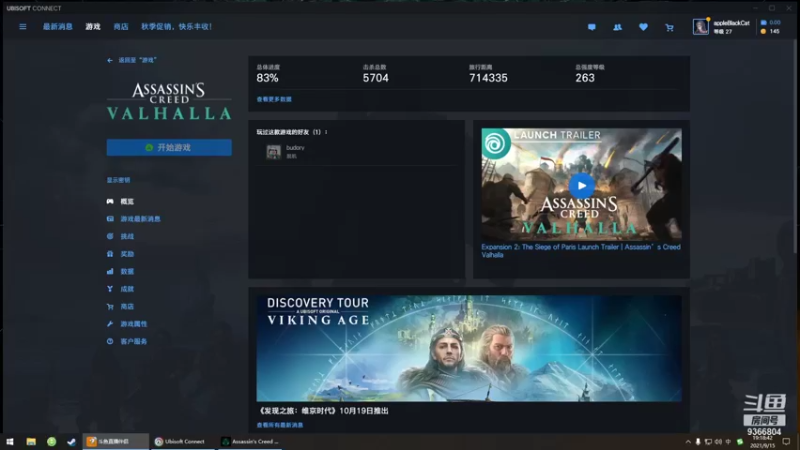
Task: Switch to the 游戏 tab
Action: click(x=93, y=27)
